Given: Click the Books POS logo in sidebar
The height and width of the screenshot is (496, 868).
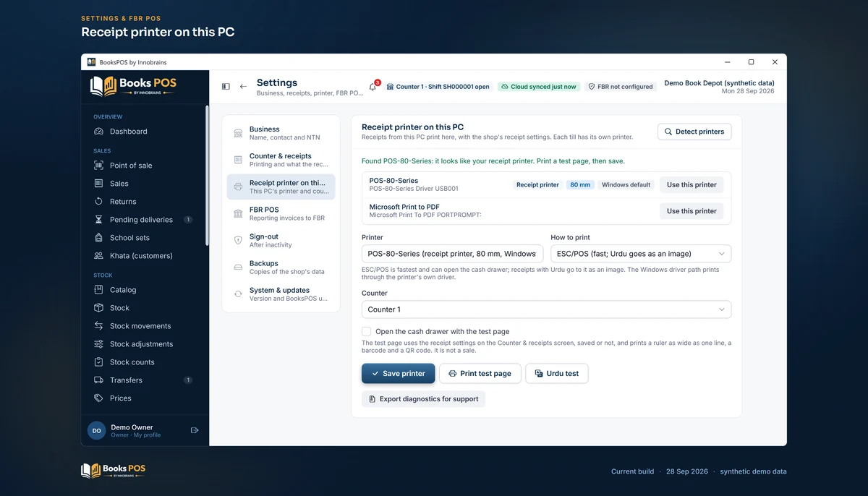Looking at the screenshot, I should point(134,86).
